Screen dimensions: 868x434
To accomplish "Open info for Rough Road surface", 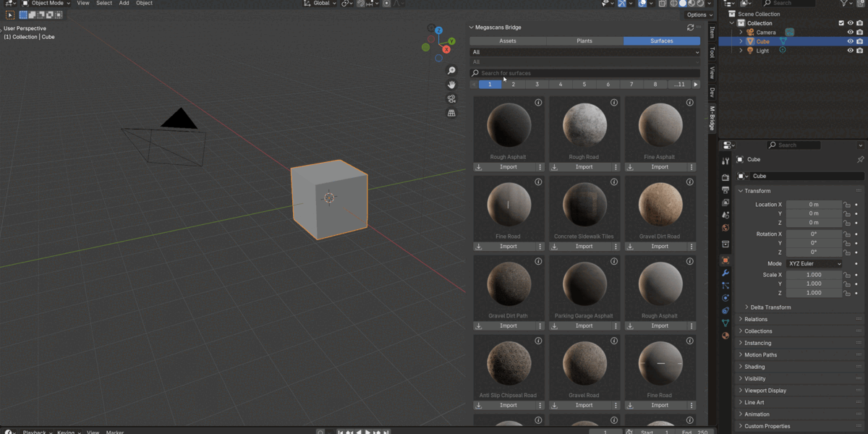I will pos(614,103).
